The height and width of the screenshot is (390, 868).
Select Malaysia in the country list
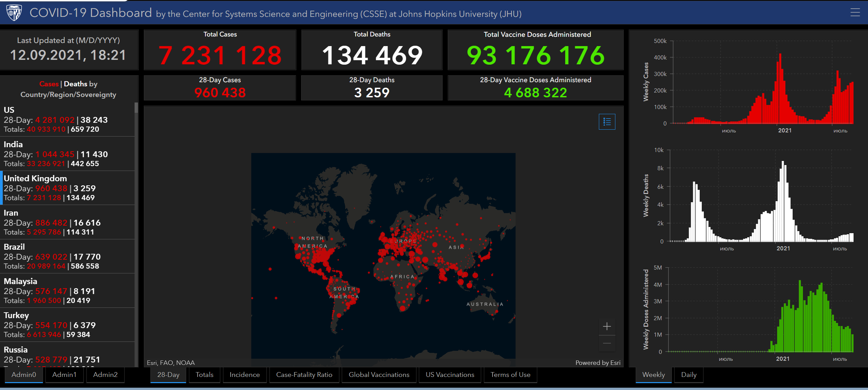pos(67,291)
